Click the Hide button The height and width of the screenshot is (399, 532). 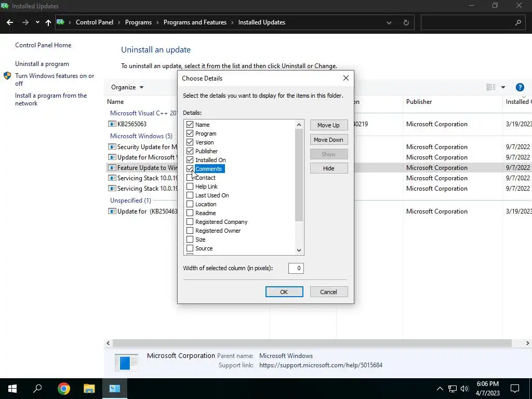pyautogui.click(x=328, y=168)
